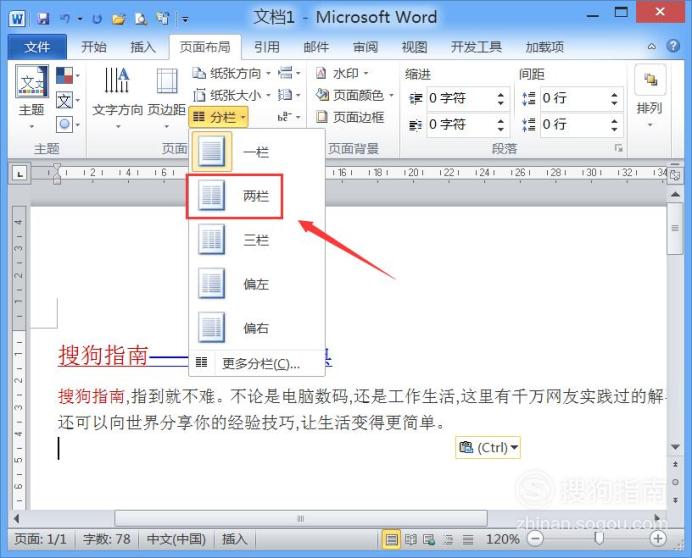
Task: Click spacing after 0 行 spinner arrows
Action: [614, 124]
